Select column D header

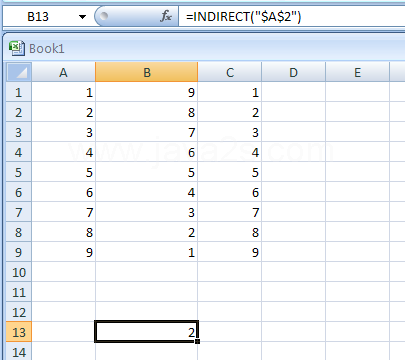pos(293,72)
